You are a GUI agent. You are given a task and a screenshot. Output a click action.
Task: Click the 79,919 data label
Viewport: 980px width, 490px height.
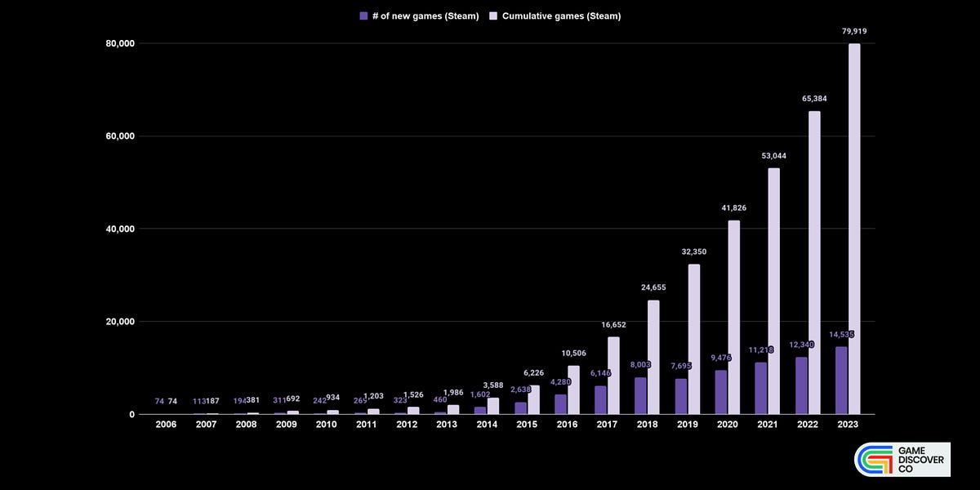click(854, 31)
